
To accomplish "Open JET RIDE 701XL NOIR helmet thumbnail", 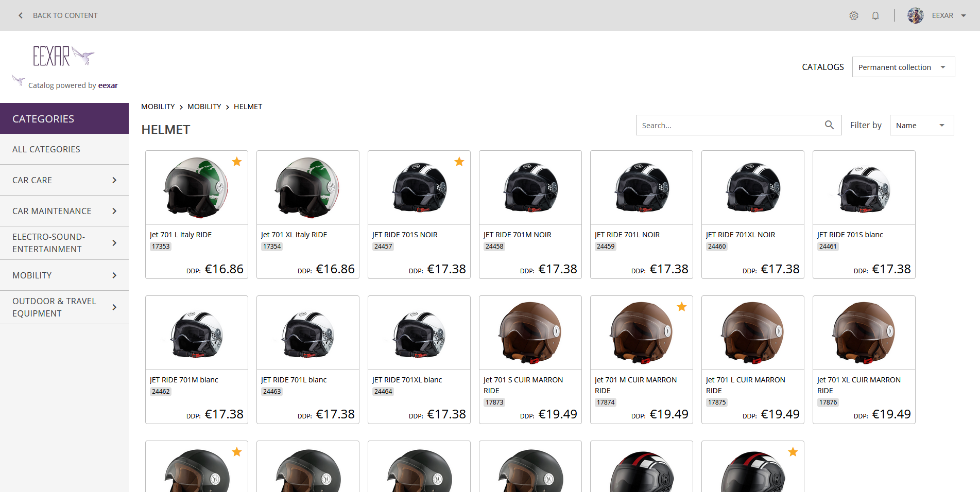I will click(x=752, y=188).
